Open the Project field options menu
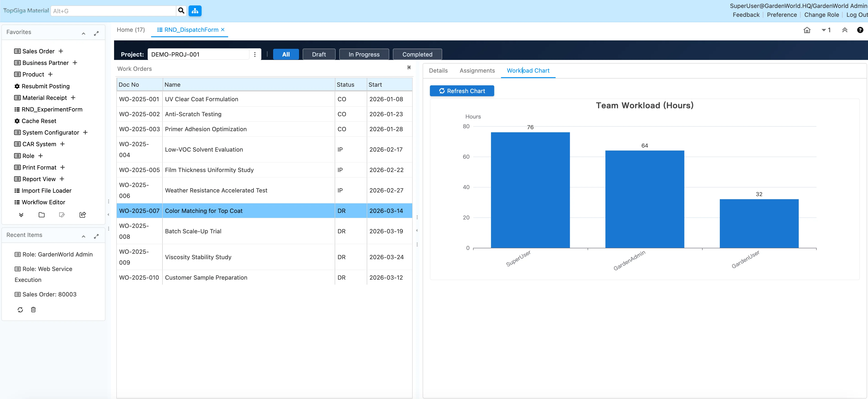Screen dimensions: 868x399 255,54
